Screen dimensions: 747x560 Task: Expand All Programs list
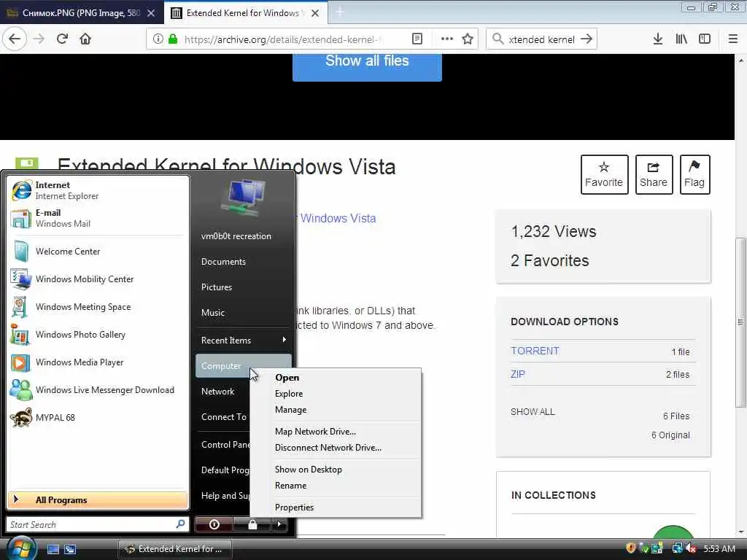point(98,500)
